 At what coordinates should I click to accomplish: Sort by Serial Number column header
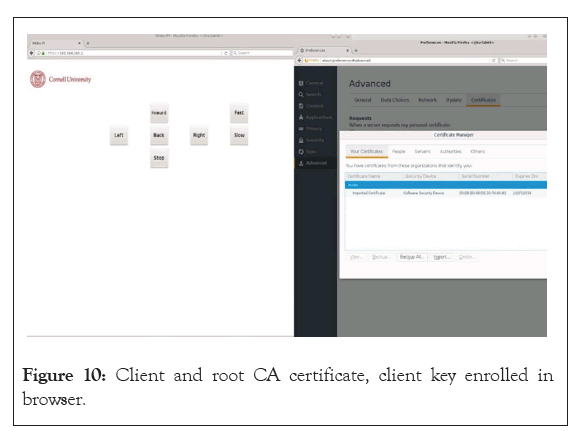point(485,176)
